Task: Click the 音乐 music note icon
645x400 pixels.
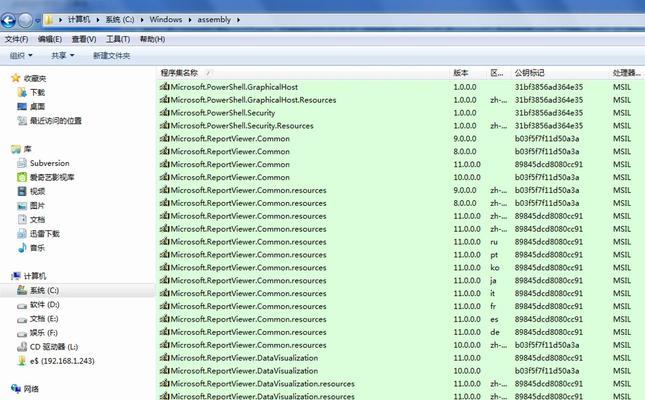Action: 22,248
